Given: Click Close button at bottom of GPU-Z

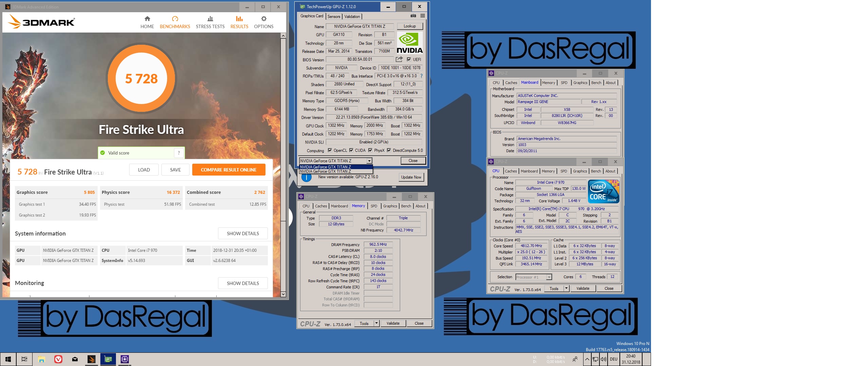Looking at the screenshot, I should [413, 161].
